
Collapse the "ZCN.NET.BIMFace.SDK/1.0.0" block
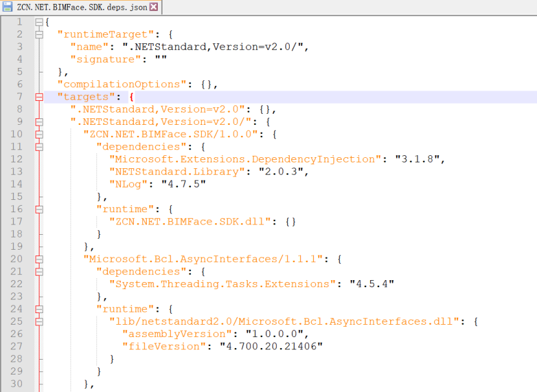tap(39, 134)
